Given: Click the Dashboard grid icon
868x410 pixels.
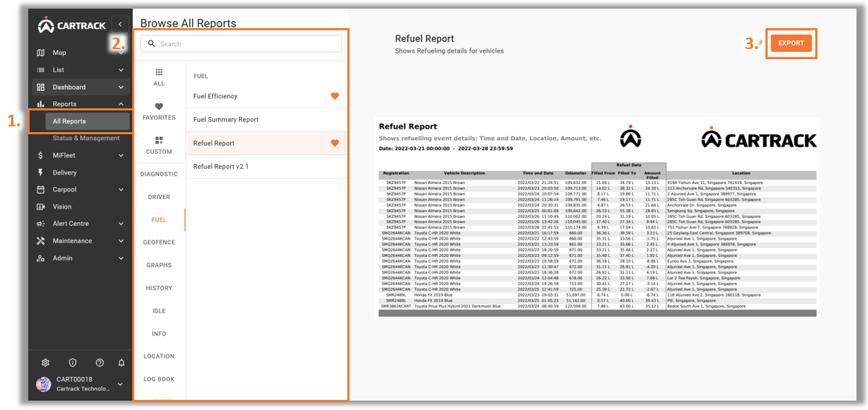Looking at the screenshot, I should (x=41, y=87).
